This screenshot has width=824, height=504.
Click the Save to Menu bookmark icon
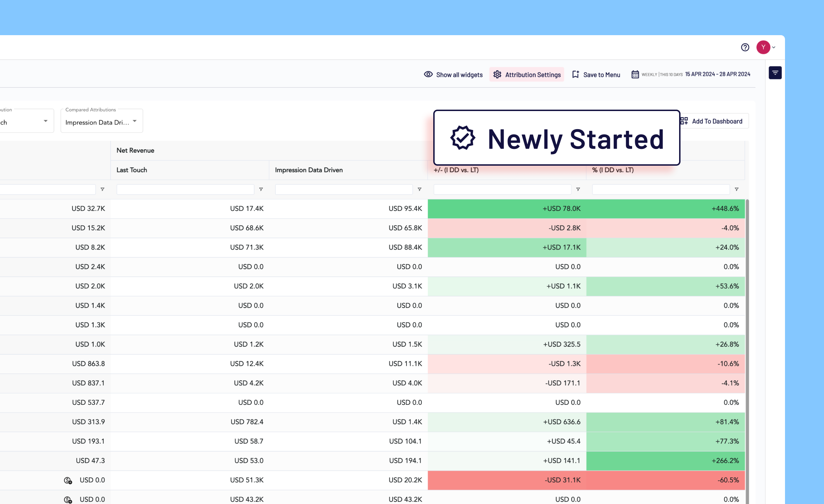[576, 74]
